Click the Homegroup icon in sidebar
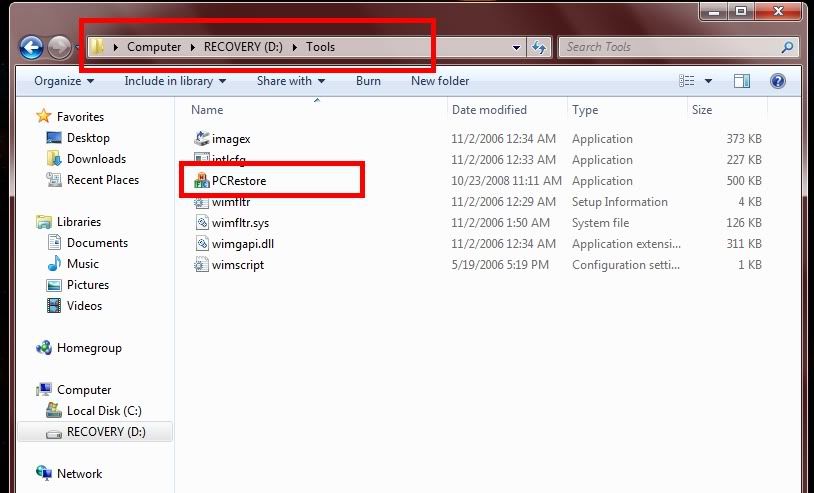The height and width of the screenshot is (493, 814). click(x=44, y=348)
